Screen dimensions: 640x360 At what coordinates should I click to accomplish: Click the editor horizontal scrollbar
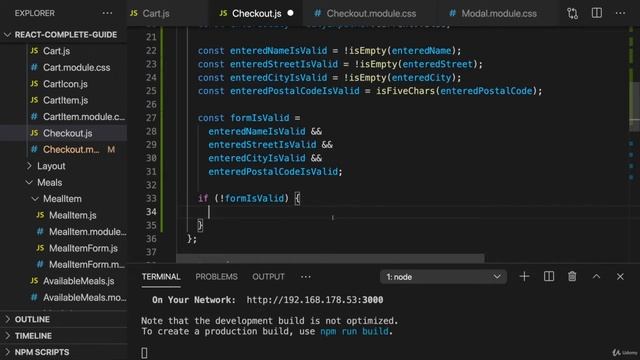330,258
